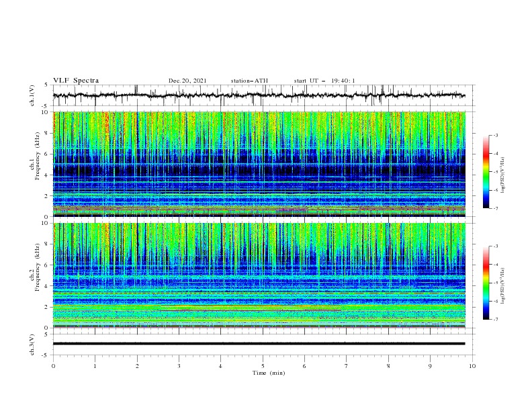This screenshot has width=532, height=411.
Task: Click the "-7" tick on the ch.2 colorbar
Action: [496, 319]
